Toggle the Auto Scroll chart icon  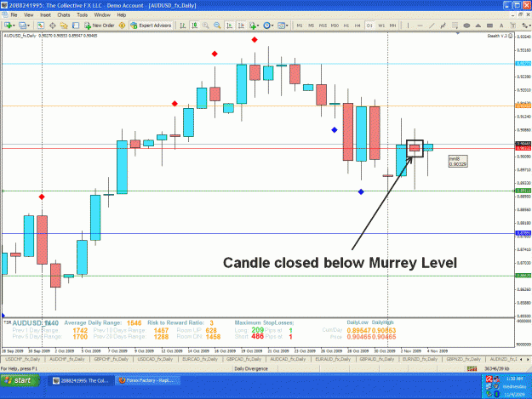[229, 26]
